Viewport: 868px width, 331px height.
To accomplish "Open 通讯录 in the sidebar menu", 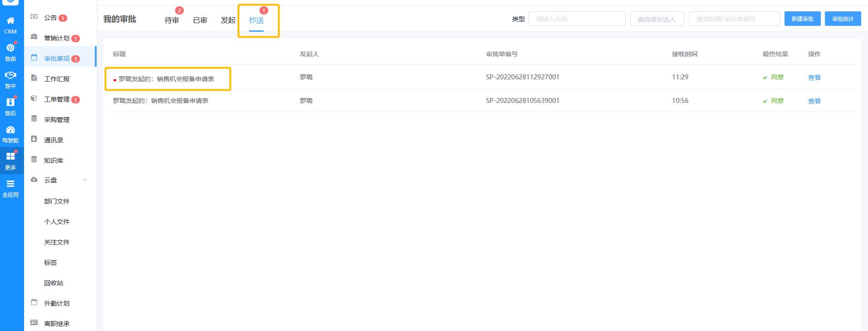I will point(54,140).
